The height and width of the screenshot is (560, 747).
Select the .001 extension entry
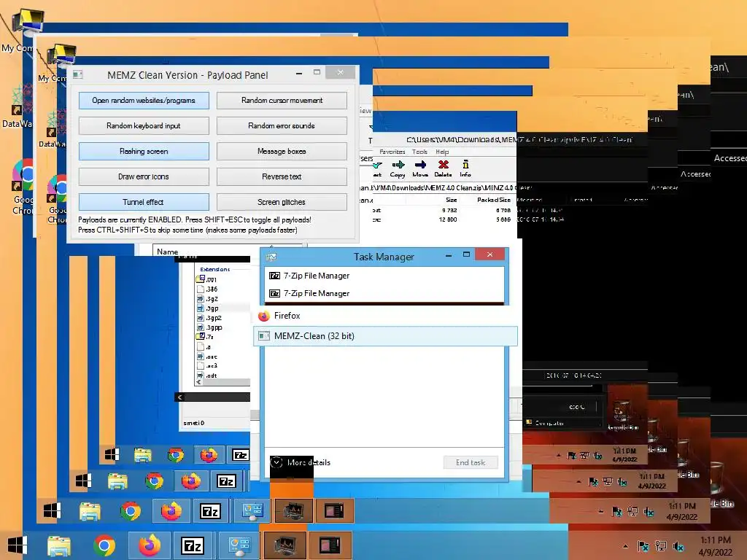point(206,279)
